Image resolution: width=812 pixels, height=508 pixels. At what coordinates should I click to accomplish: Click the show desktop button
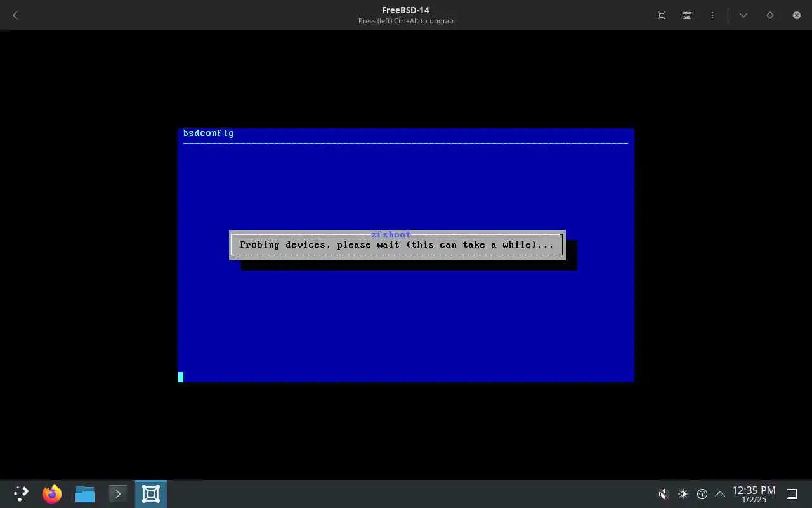pos(792,494)
